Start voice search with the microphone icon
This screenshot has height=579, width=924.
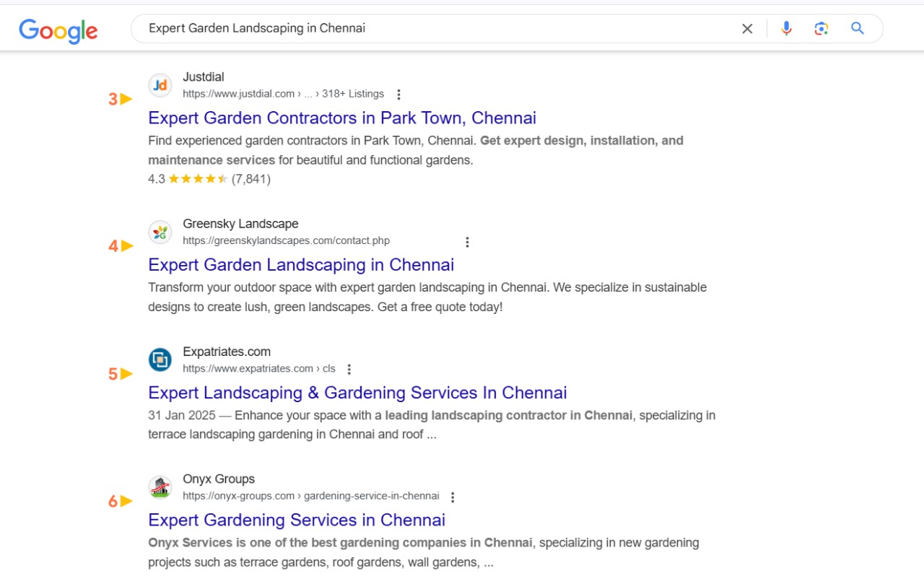coord(787,29)
